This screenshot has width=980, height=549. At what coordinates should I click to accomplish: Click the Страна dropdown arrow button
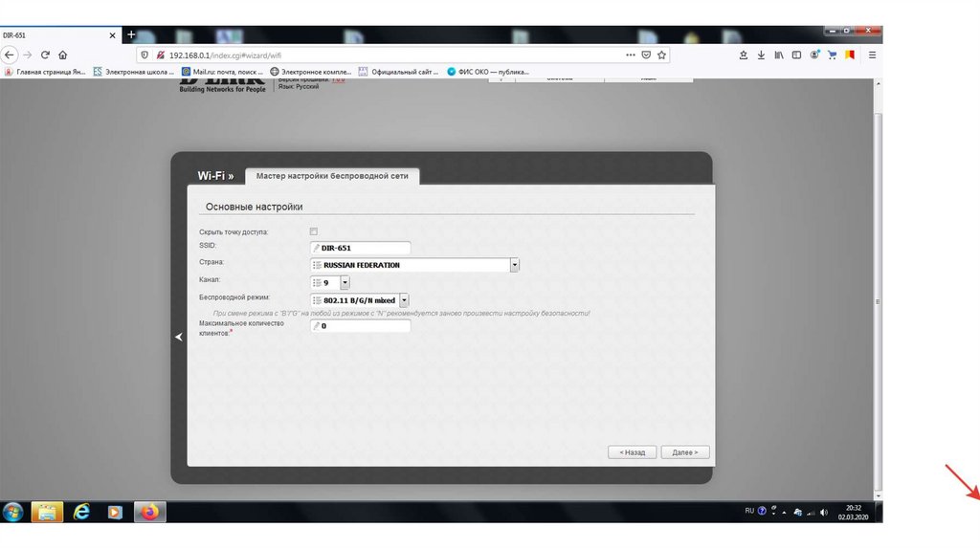point(514,265)
